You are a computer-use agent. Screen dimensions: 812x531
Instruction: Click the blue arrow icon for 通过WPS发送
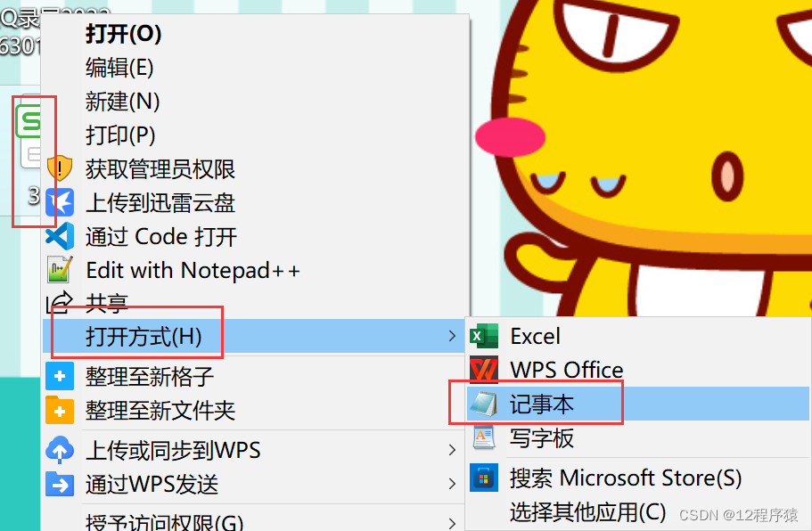click(x=60, y=484)
